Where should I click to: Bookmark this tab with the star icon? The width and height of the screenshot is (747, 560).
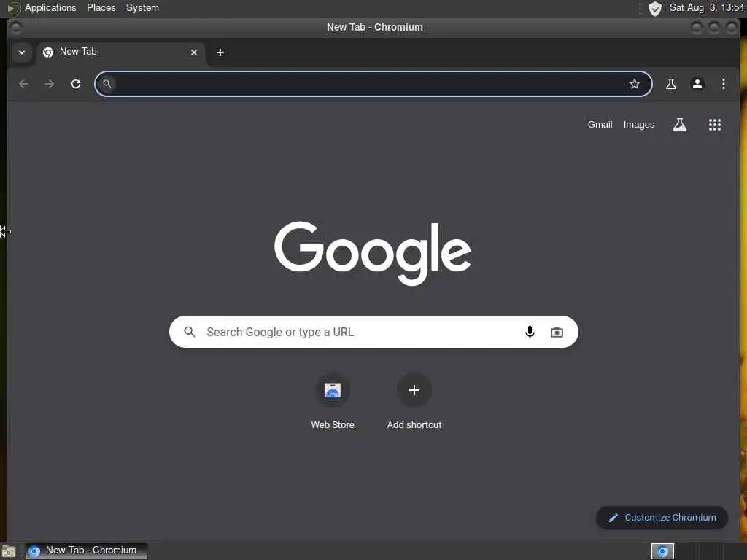click(x=634, y=84)
